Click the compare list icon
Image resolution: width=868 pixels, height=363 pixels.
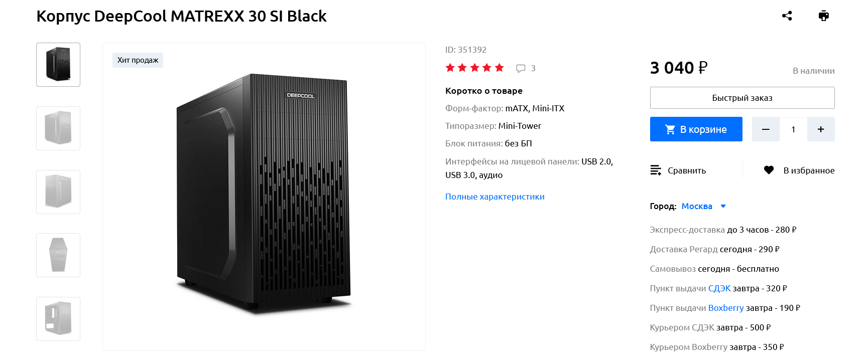pos(656,170)
